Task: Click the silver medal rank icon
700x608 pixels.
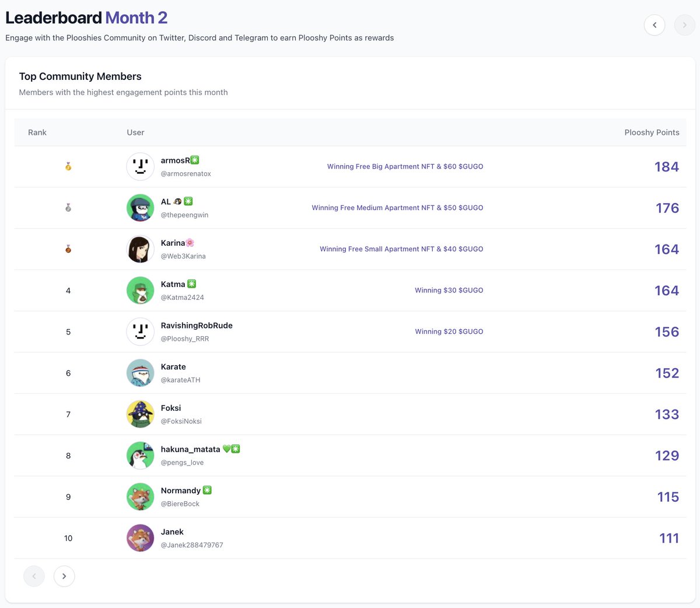Action: tap(68, 208)
